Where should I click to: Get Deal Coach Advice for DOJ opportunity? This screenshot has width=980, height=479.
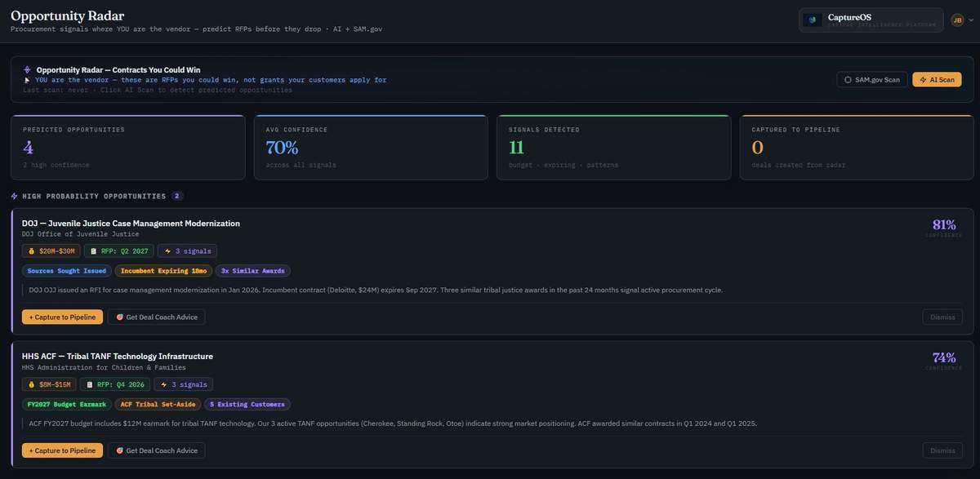click(x=156, y=317)
